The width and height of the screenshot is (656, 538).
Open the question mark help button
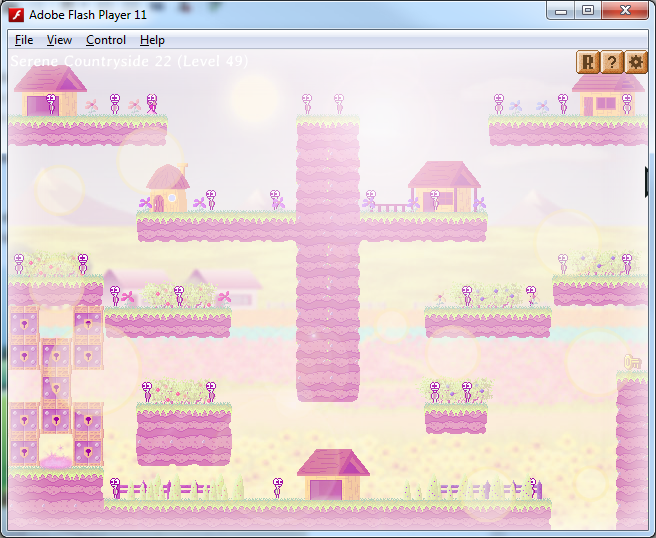(x=612, y=63)
